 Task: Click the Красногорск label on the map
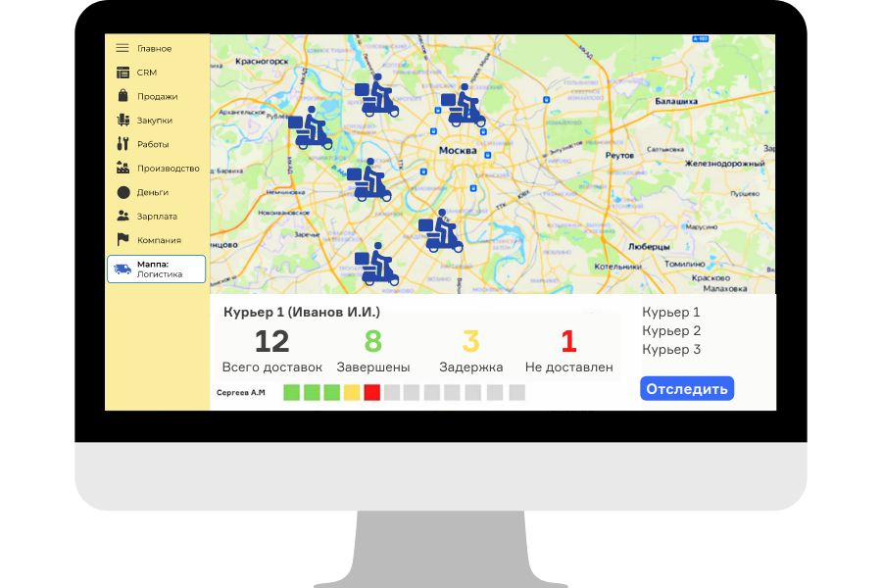click(262, 62)
